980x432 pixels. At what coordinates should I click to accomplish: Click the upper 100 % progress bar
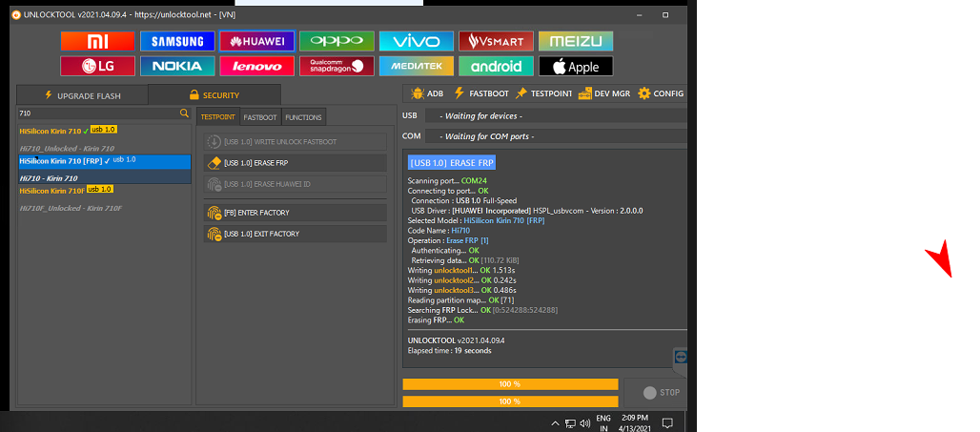pos(510,384)
